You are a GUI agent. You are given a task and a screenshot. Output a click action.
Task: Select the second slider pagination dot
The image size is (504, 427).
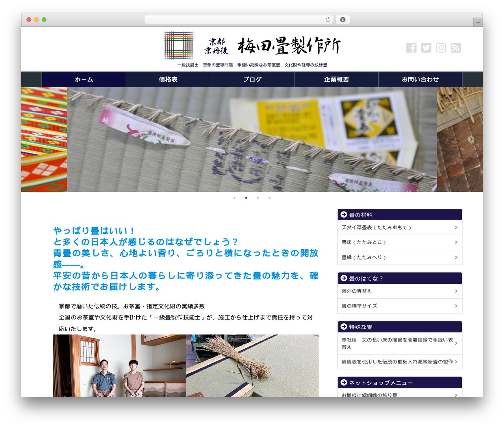click(x=246, y=198)
